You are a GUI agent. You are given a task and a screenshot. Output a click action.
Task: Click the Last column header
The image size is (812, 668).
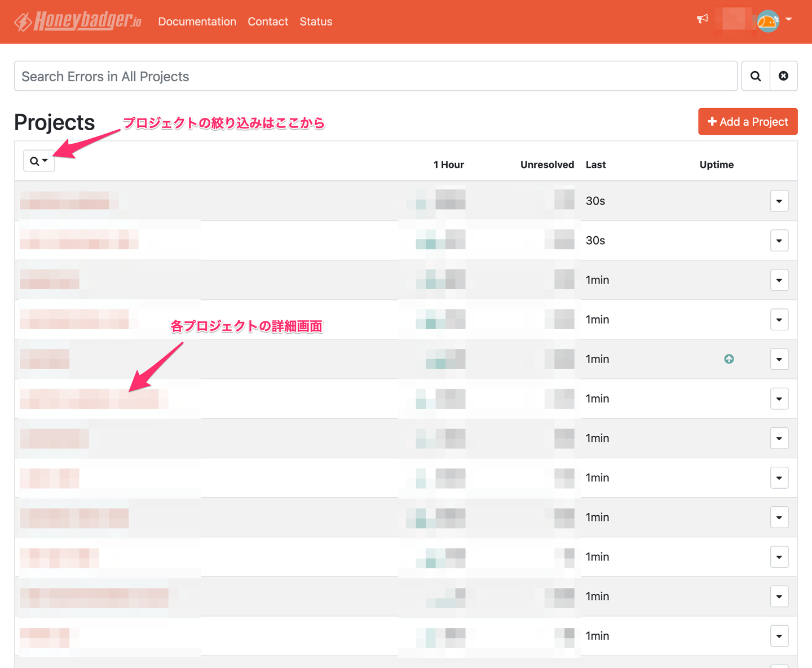(595, 165)
